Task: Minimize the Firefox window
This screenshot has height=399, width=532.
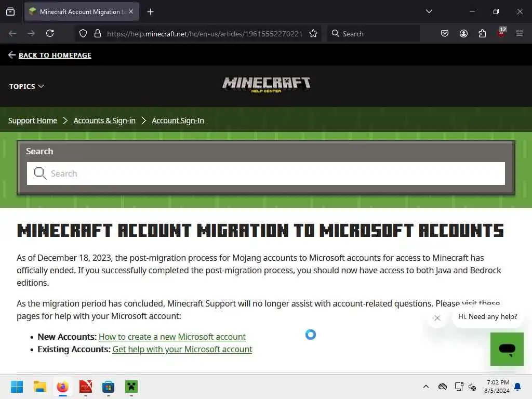Action: tap(472, 11)
